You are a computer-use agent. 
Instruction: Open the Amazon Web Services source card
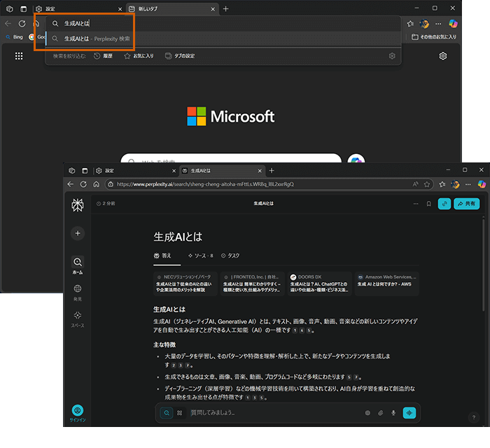pyautogui.click(x=387, y=283)
